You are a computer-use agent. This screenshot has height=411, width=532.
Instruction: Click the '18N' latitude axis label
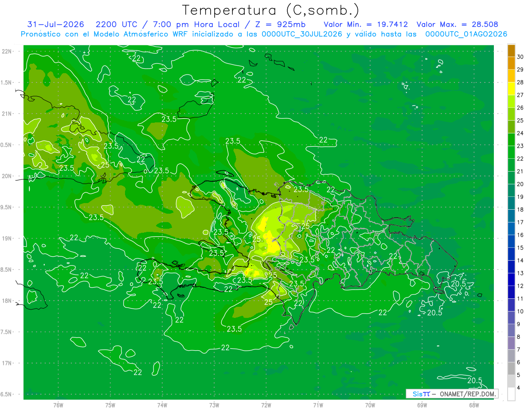7,301
